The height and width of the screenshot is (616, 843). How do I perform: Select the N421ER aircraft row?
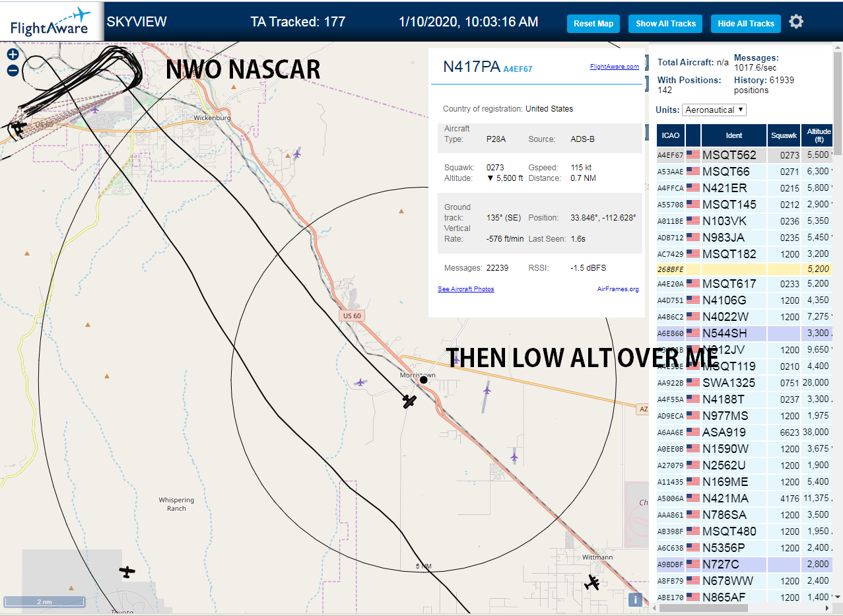[x=745, y=188]
